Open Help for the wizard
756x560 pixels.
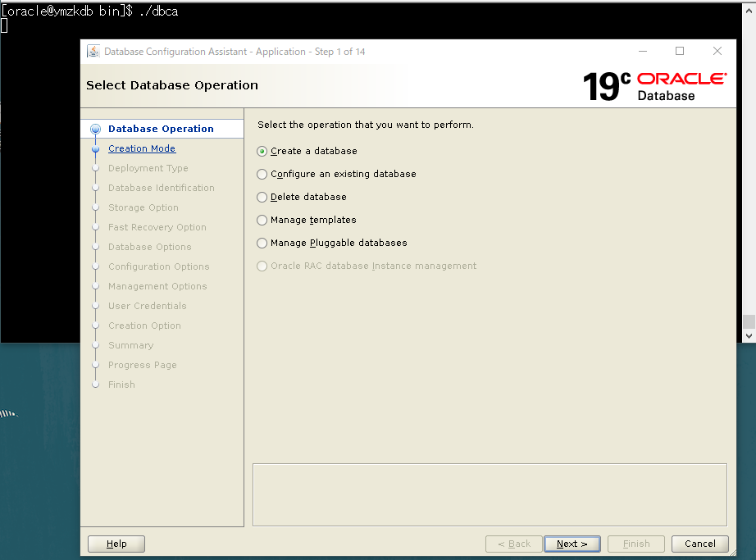[116, 544]
